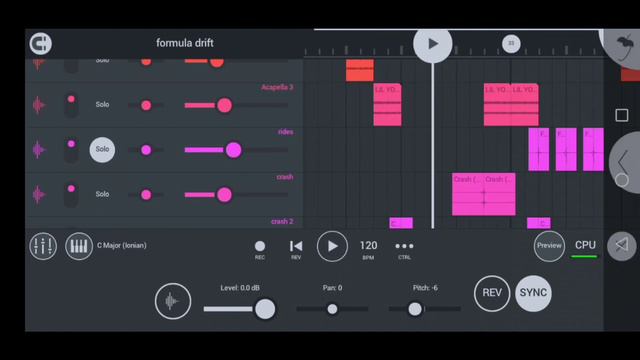Viewport: 640px width, 360px height.
Task: Tap the playhead play marker on the timeline
Action: 433,44
